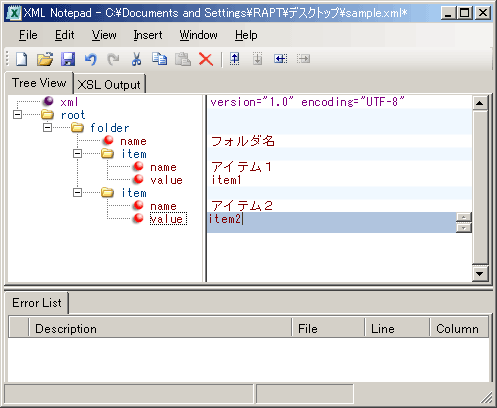Click the main scrollbar up arrow
The width and height of the screenshot is (497, 408).
click(x=480, y=103)
